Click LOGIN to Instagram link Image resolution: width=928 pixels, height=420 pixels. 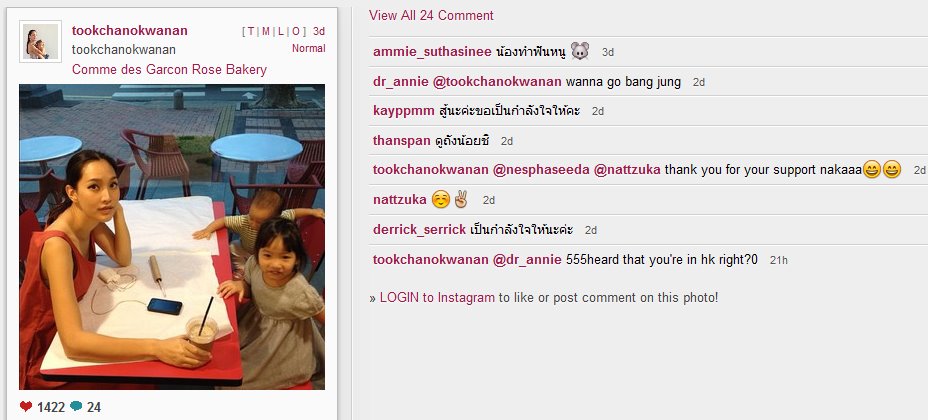coord(437,298)
